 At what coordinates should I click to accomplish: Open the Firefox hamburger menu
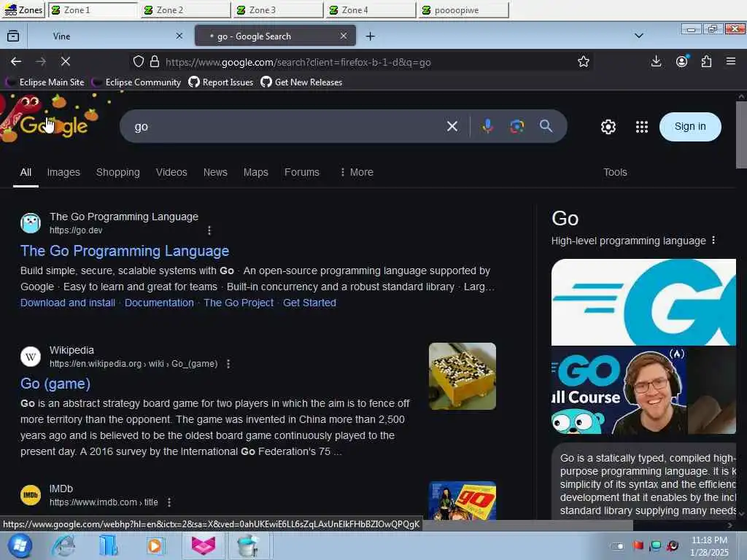click(731, 61)
